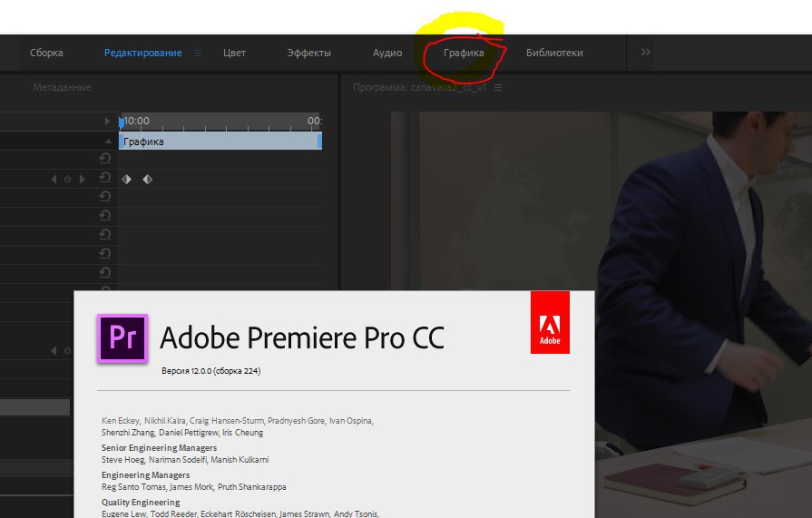Click credits line starting with Reg Santo Tomas
The height and width of the screenshot is (518, 812).
coord(193,487)
